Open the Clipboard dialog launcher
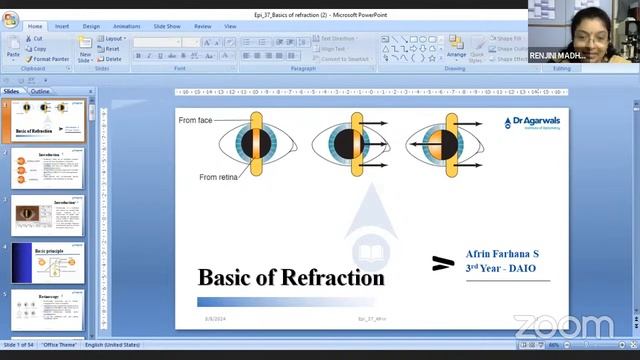 (69, 69)
